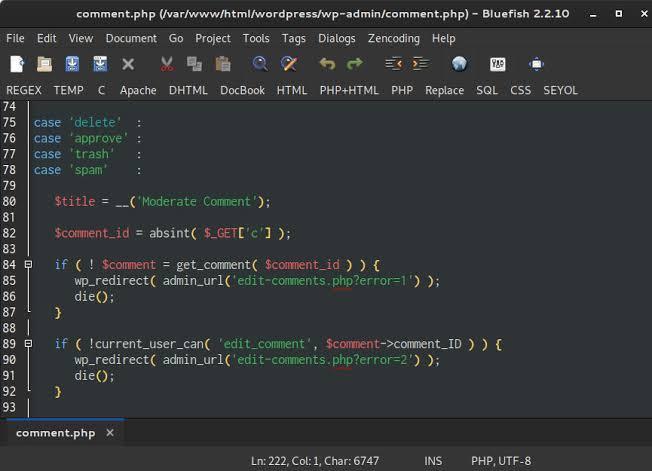Image resolution: width=652 pixels, height=471 pixels.
Task: Click line number 80 in the margin
Action: (x=9, y=202)
